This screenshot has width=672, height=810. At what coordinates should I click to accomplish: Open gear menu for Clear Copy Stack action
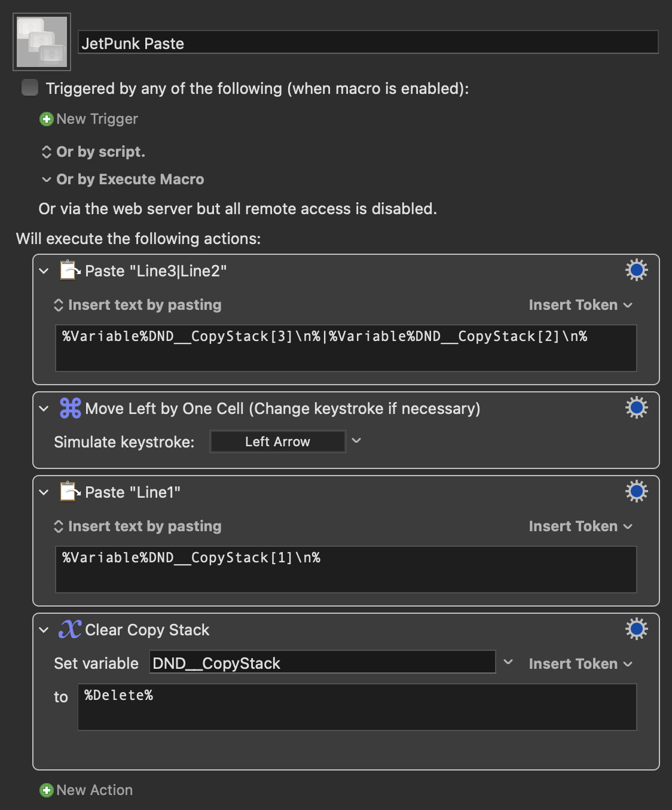click(637, 629)
